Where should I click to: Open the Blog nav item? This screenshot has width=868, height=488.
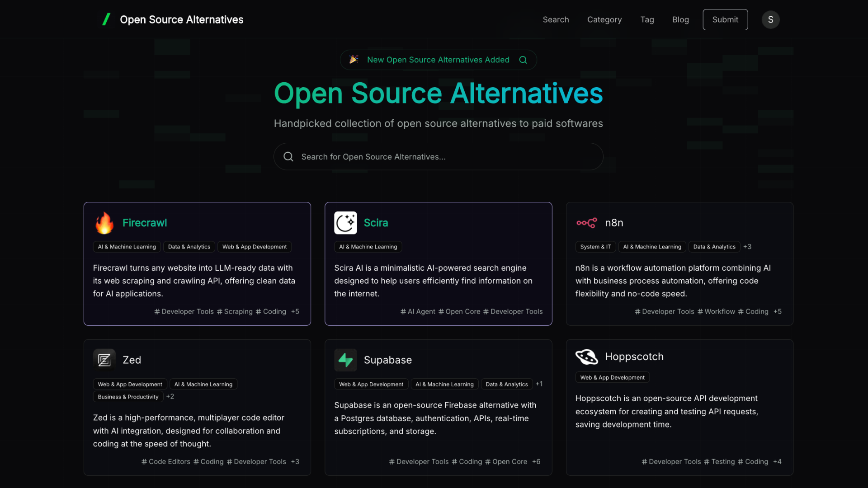(x=680, y=19)
